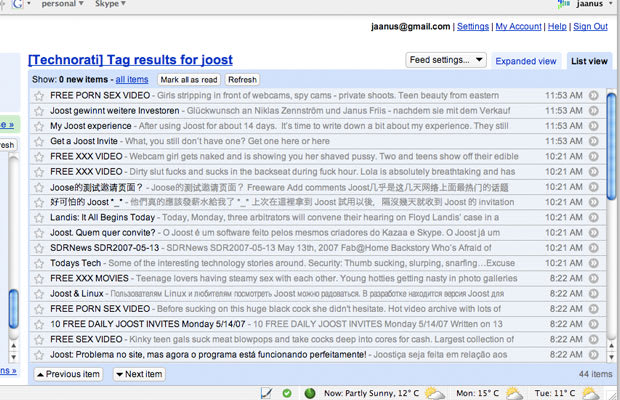Click the item list scroll up arrow

click(x=611, y=346)
